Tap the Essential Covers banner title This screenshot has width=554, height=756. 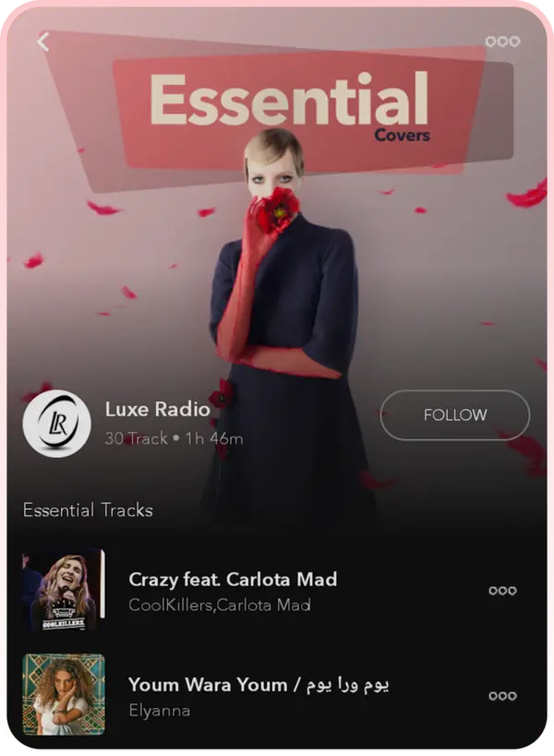point(289,101)
